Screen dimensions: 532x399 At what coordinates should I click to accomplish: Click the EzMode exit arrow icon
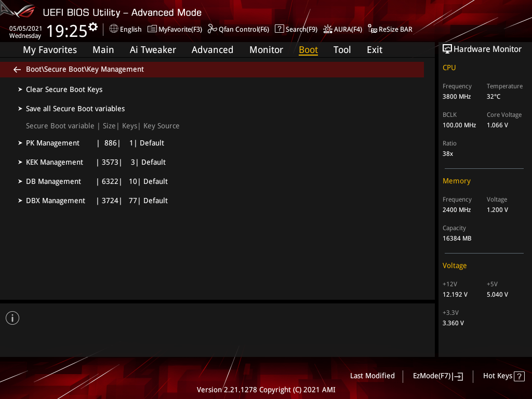click(458, 376)
